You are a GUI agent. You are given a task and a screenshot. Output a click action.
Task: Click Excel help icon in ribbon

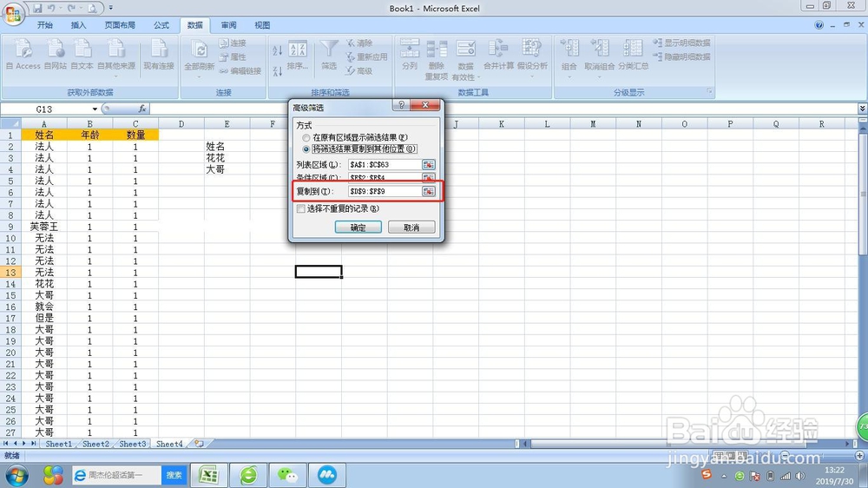pyautogui.click(x=819, y=25)
